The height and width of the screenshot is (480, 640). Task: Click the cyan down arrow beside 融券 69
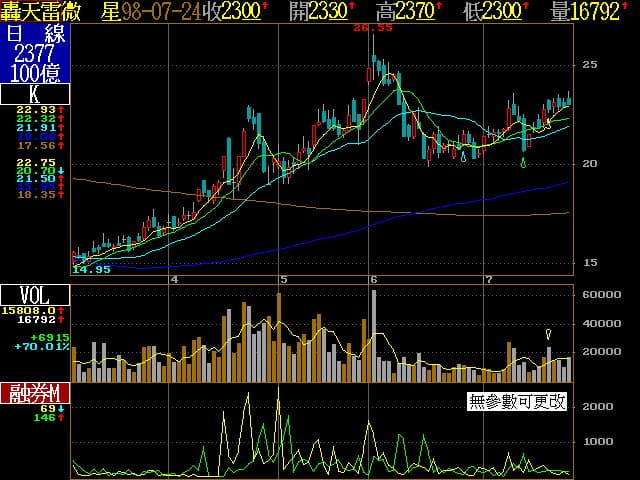coord(61,409)
